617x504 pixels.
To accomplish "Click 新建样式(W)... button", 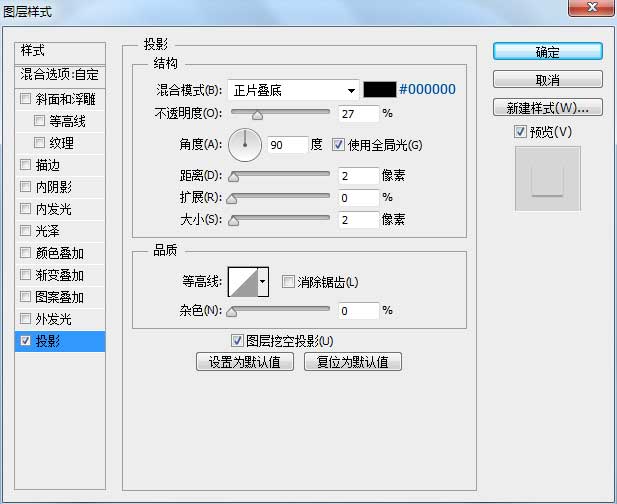I will pyautogui.click(x=547, y=107).
